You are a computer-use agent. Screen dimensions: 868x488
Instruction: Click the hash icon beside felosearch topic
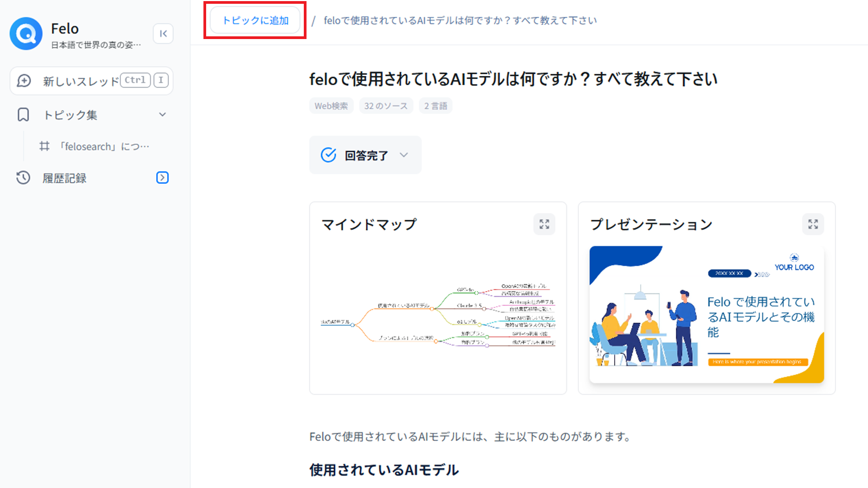click(44, 146)
